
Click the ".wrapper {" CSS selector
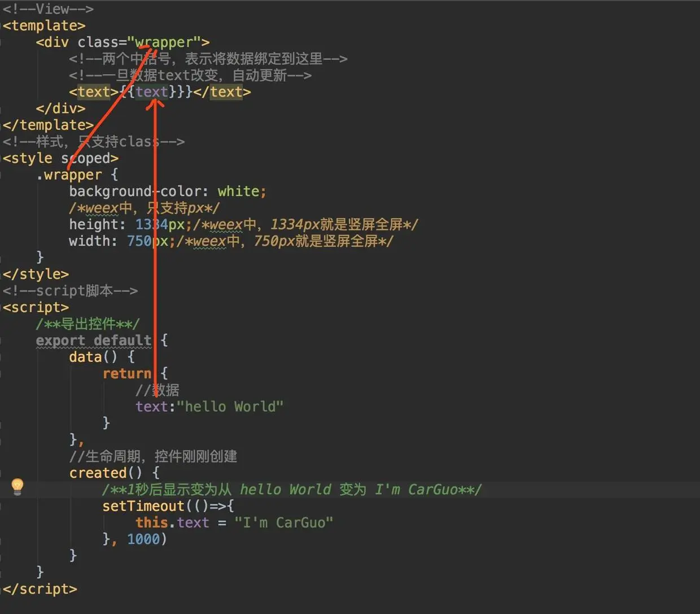coord(77,175)
